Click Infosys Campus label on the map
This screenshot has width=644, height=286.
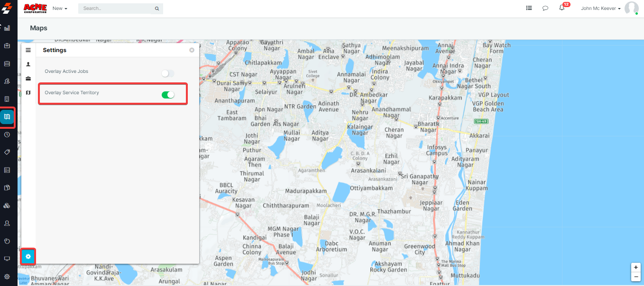tap(437, 150)
